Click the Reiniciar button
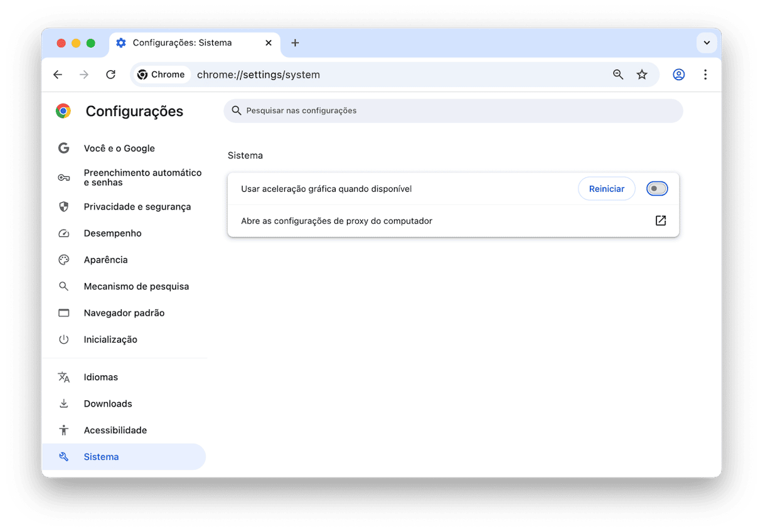Screen dimensions: 763x532 click(x=607, y=189)
